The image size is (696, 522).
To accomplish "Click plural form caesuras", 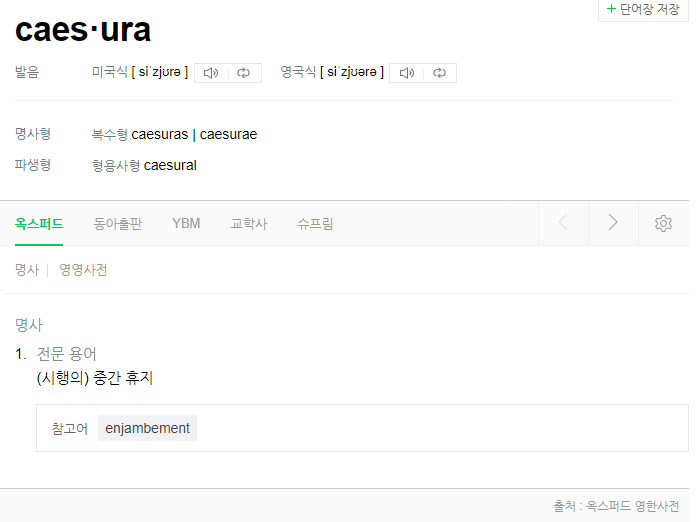I will (160, 134).
